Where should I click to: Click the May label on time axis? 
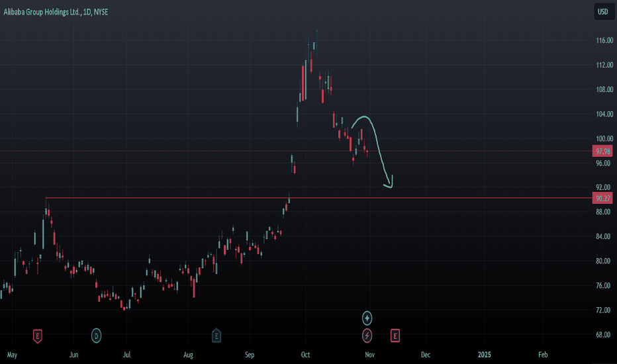coord(12,355)
